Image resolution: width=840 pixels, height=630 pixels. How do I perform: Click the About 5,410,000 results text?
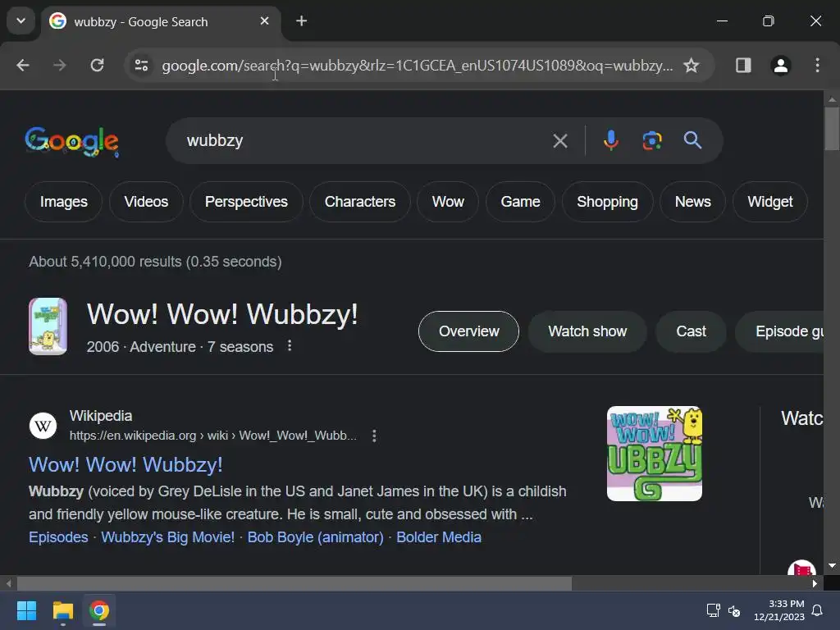tap(155, 262)
